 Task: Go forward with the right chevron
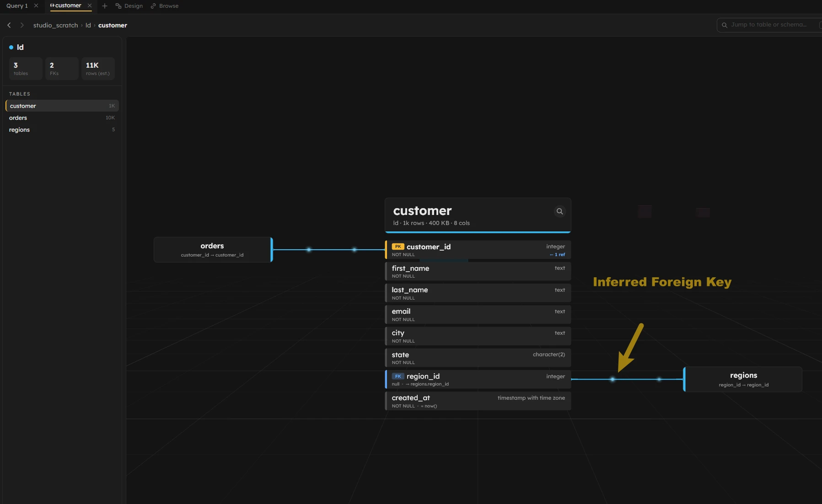click(x=21, y=25)
